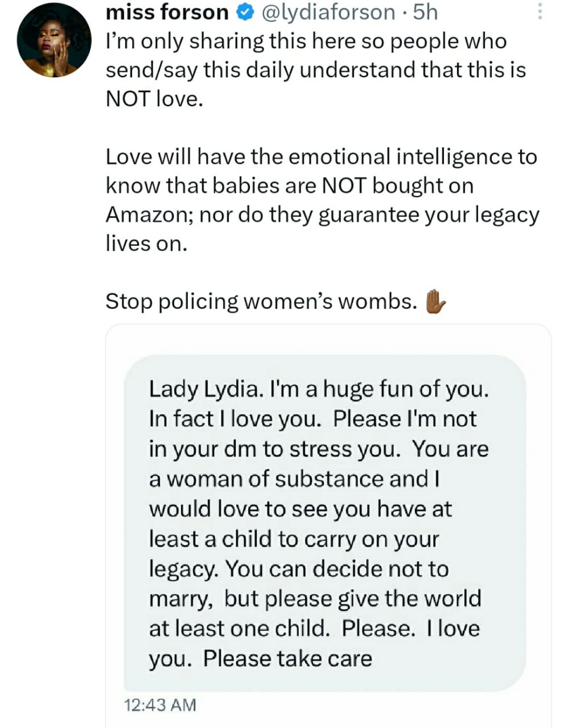Open miss forson's profile avatar

(x=54, y=41)
